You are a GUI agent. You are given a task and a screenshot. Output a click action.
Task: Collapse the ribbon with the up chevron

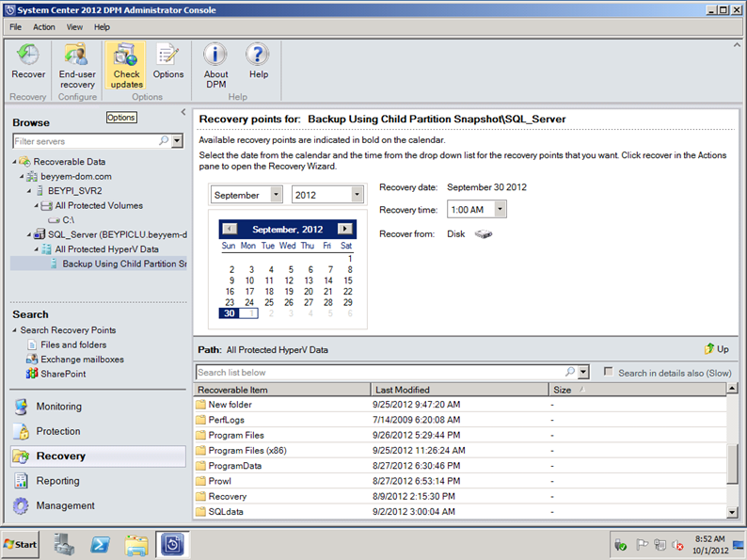[737, 45]
